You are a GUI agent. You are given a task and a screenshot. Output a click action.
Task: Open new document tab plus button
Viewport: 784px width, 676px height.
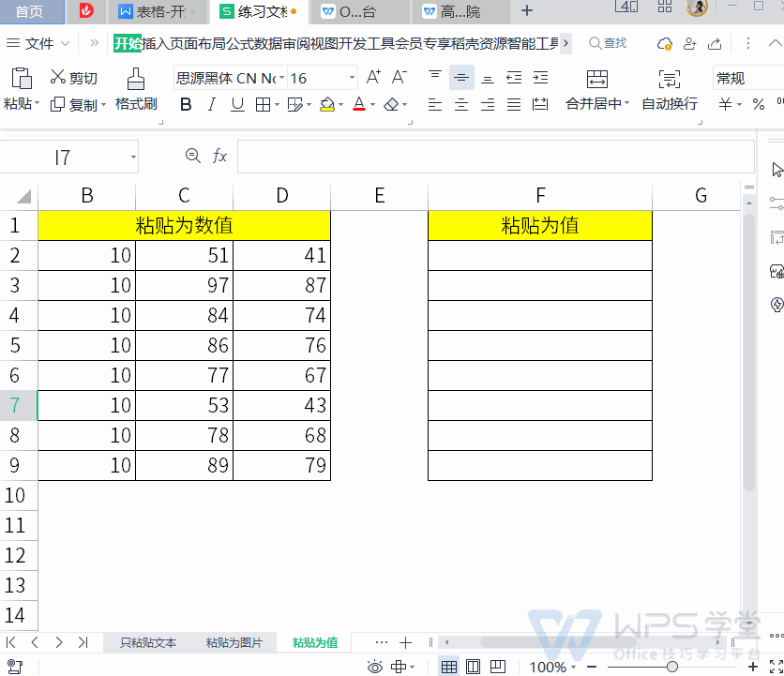526,10
